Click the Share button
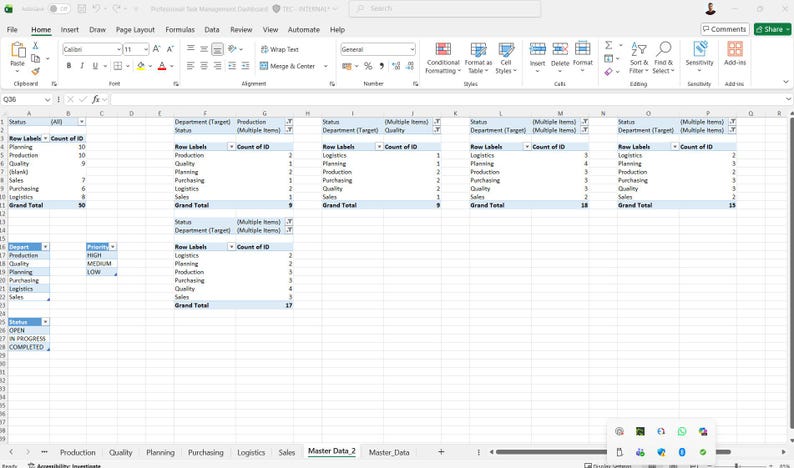The height and width of the screenshot is (468, 794). tap(772, 29)
